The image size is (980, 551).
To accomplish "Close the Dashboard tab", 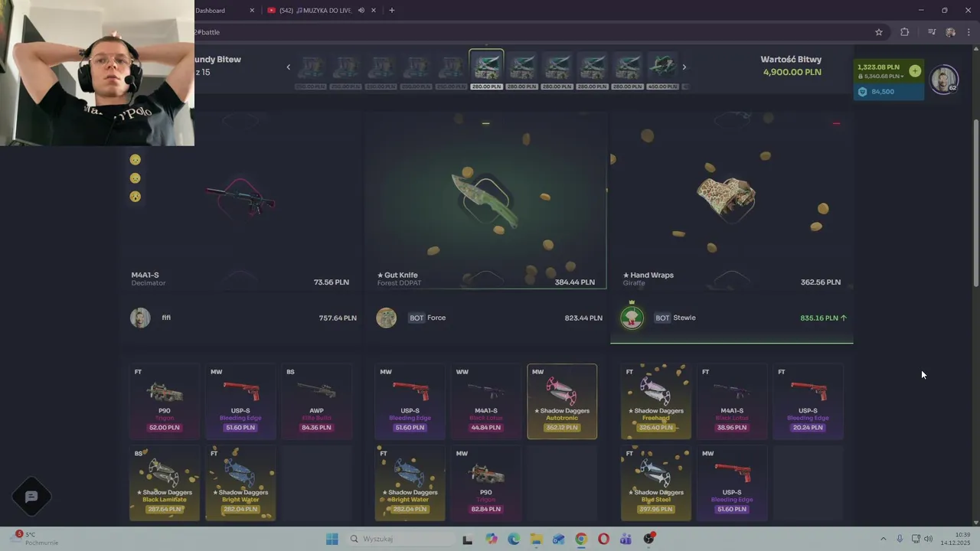I will 252,10.
